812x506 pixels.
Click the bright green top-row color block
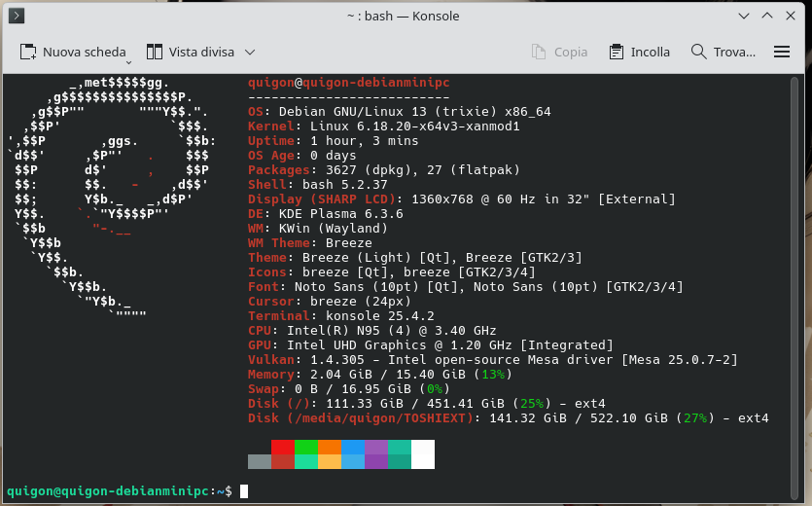click(305, 447)
